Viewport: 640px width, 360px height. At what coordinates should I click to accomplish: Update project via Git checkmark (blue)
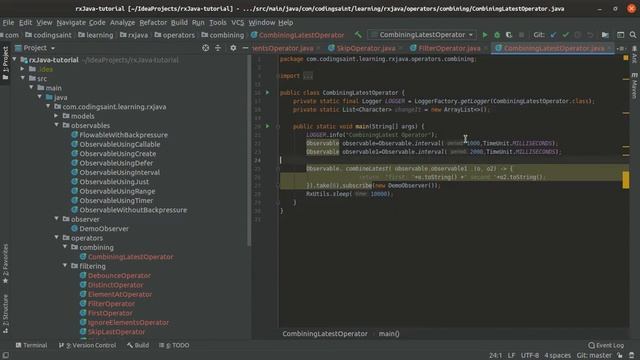click(x=553, y=35)
